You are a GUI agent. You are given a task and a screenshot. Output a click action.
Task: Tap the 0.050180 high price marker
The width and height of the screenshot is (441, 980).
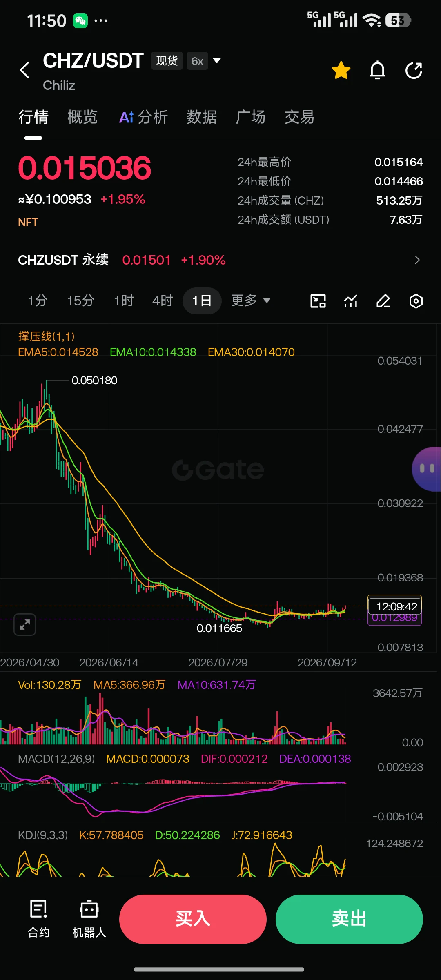click(x=94, y=381)
